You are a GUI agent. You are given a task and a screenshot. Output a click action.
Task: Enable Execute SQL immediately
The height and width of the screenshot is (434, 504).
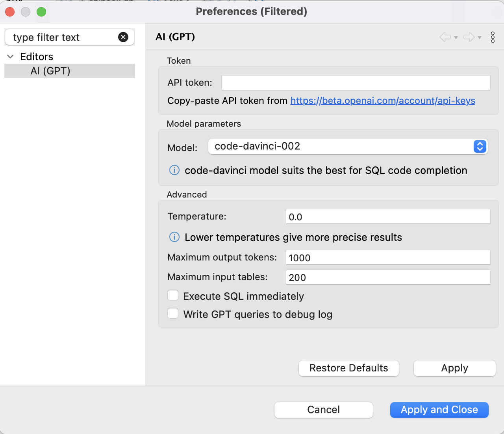tap(173, 295)
